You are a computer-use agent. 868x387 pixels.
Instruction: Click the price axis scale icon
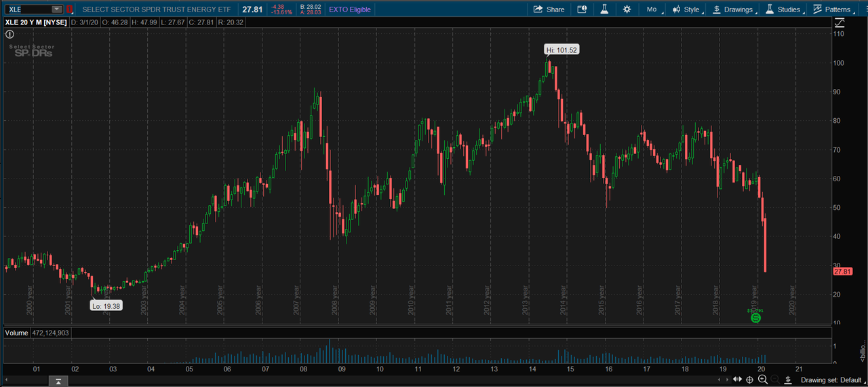coord(840,22)
